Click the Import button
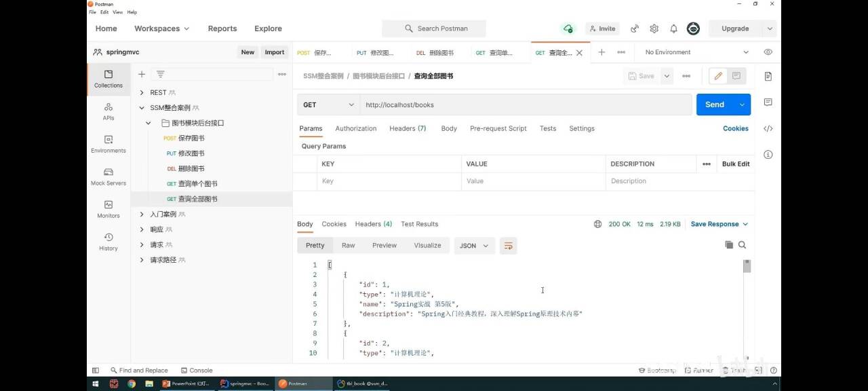 (x=275, y=52)
